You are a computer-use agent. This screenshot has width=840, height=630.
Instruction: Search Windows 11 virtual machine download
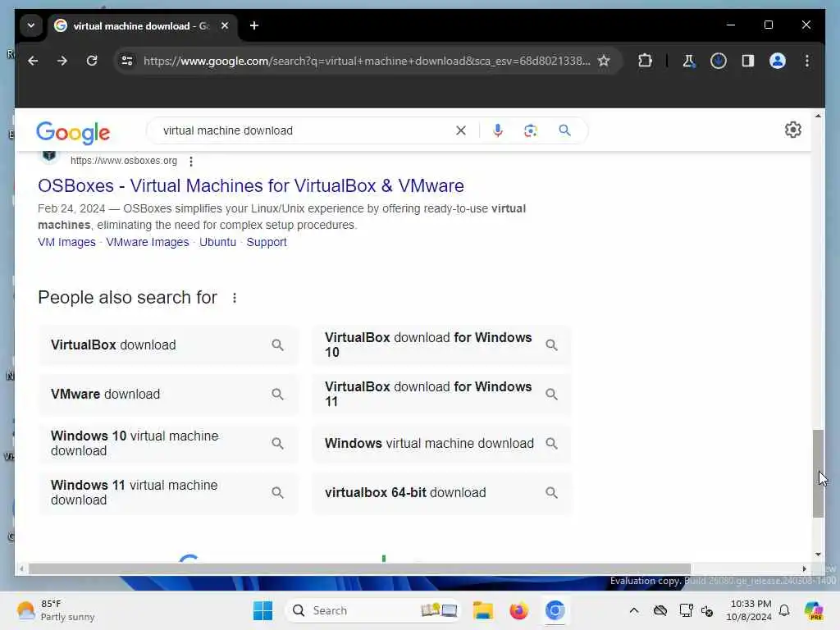[168, 493]
